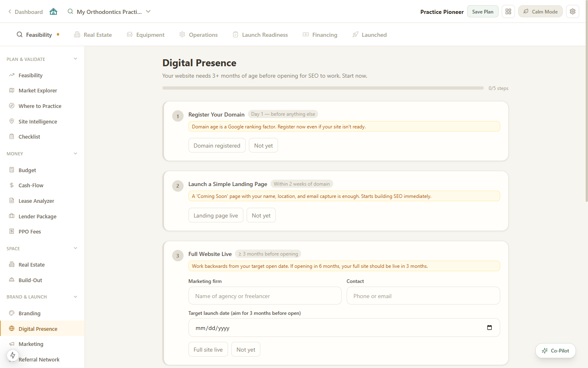Viewport: 588px width, 368px height.
Task: Click the Lender Package briefcase icon
Action: tap(12, 216)
